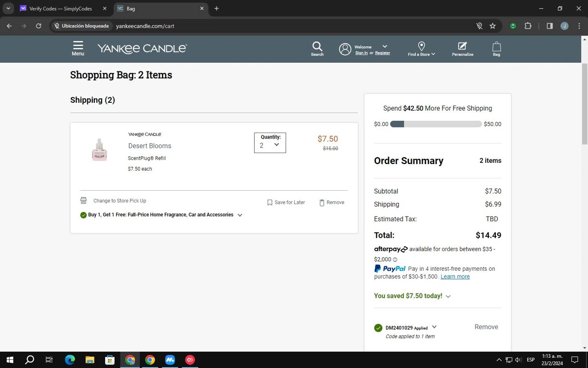The width and height of the screenshot is (588, 368).
Task: Show hidden system tray icons
Action: coord(499,360)
